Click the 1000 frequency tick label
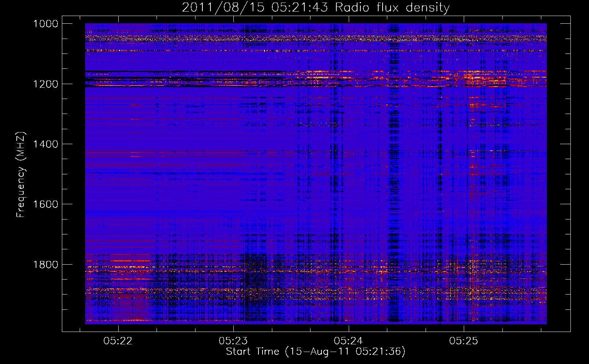This screenshot has width=589, height=364. (x=46, y=24)
